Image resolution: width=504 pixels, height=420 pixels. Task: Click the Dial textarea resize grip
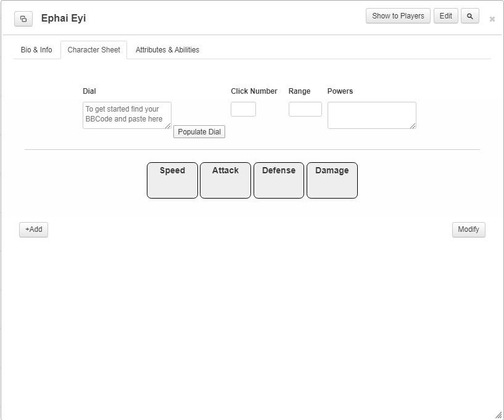168,126
